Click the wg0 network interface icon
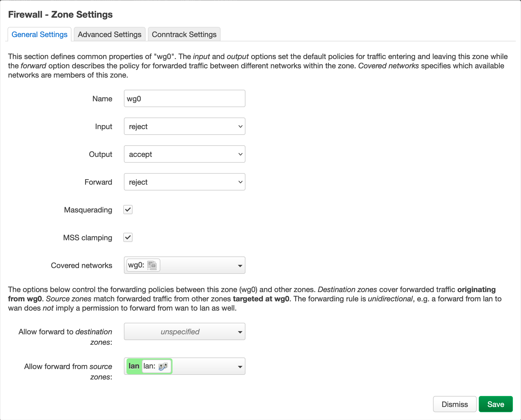 152,265
